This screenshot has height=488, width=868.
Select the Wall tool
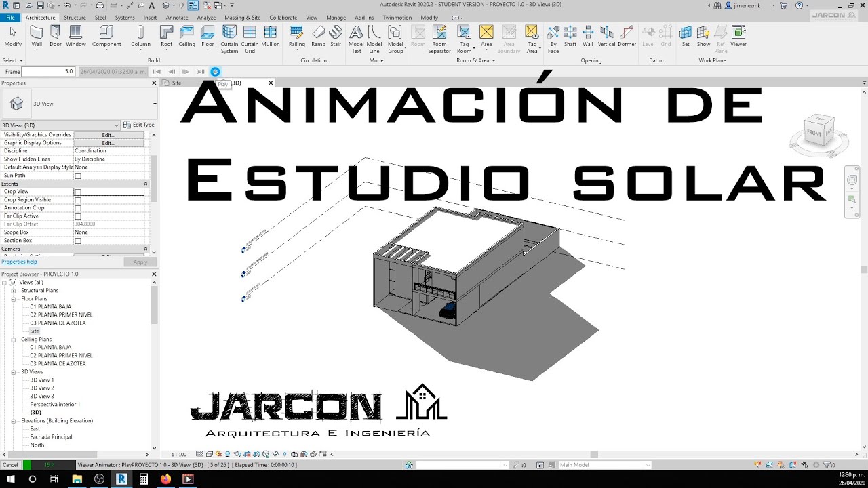click(x=37, y=36)
